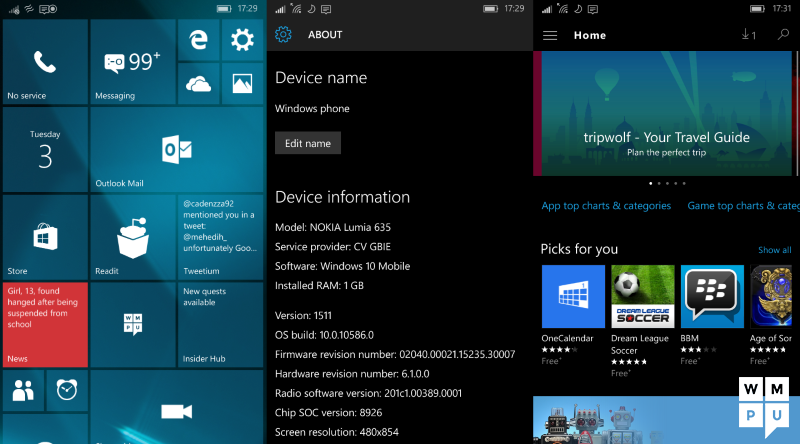Click the Windows phone device name text
Viewport: 800px width, 444px height.
(x=312, y=109)
